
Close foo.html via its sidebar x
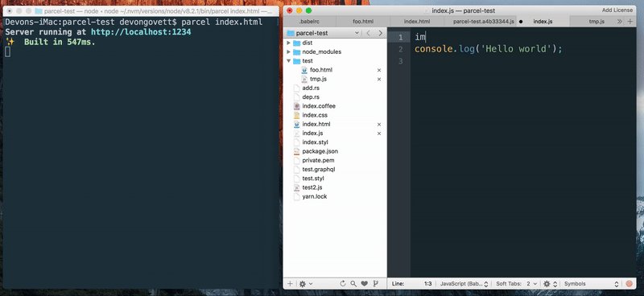pos(379,70)
